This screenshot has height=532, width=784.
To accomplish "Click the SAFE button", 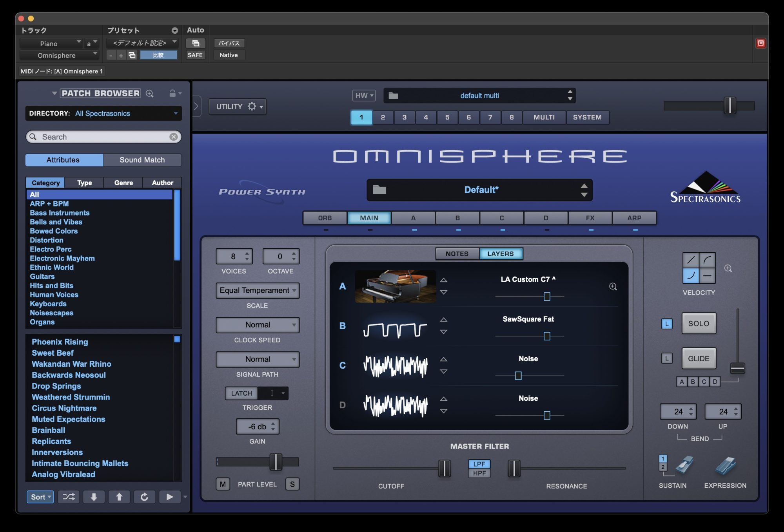I will (195, 55).
